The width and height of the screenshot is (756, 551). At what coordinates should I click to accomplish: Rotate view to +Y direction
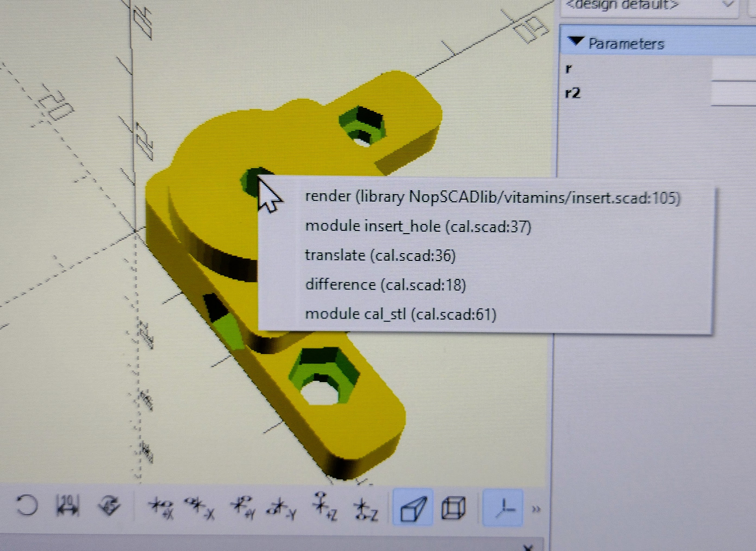[244, 507]
